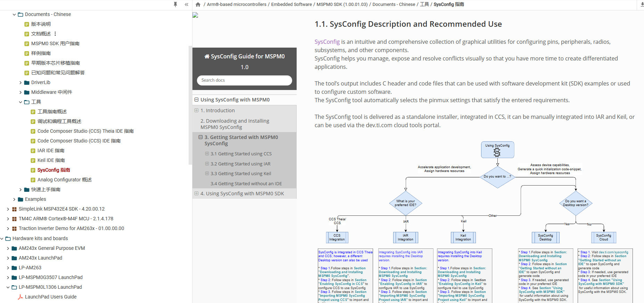Click the Middleware 中间件 folder icon
The image size is (644, 303).
[x=27, y=92]
